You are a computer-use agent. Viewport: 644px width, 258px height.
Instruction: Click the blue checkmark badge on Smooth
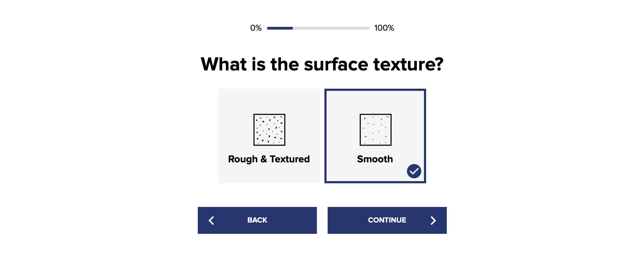point(414,171)
